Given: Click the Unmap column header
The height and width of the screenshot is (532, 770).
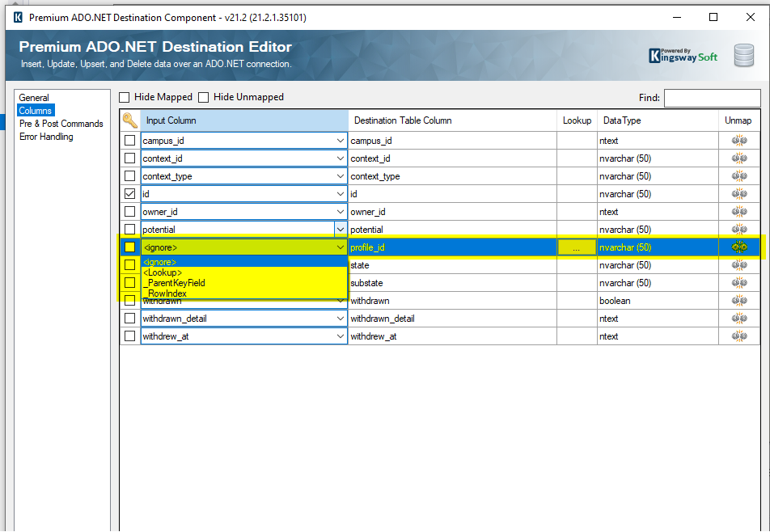Looking at the screenshot, I should (x=738, y=120).
